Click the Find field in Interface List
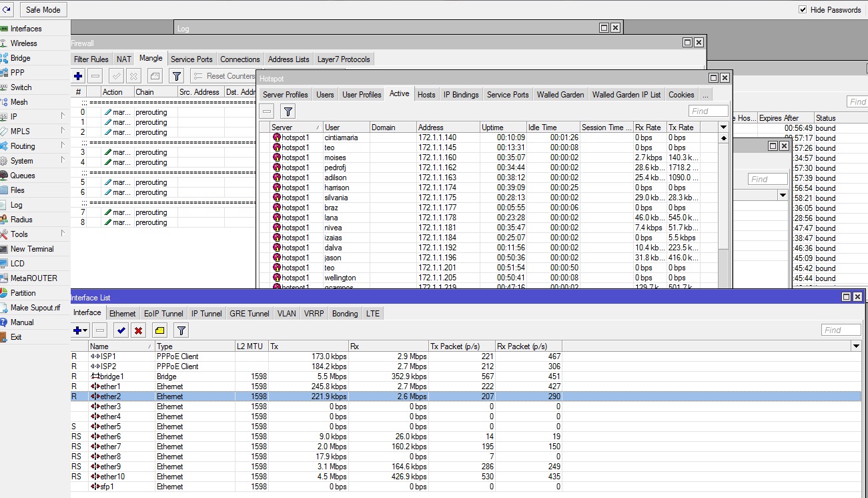The width and height of the screenshot is (868, 498). pos(841,330)
